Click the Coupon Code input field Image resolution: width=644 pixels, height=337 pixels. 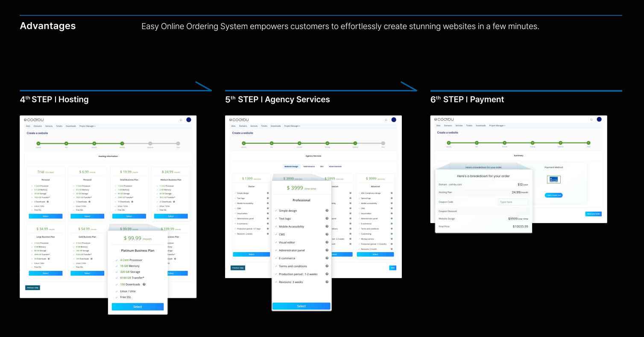pos(513,202)
